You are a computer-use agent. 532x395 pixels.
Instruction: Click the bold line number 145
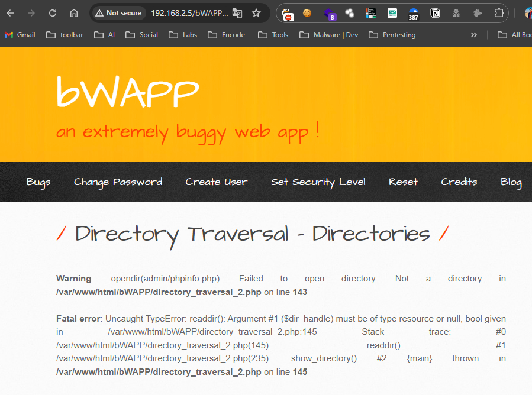click(300, 372)
